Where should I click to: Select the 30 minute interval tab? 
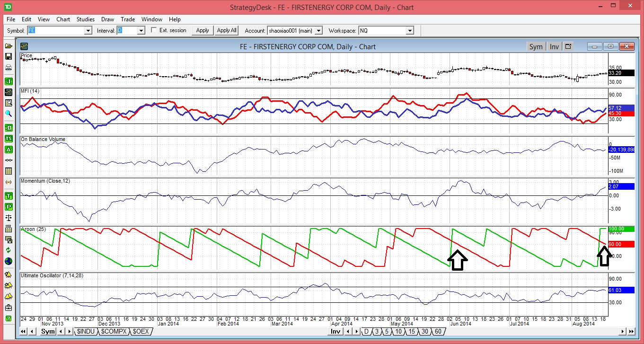pos(425,331)
